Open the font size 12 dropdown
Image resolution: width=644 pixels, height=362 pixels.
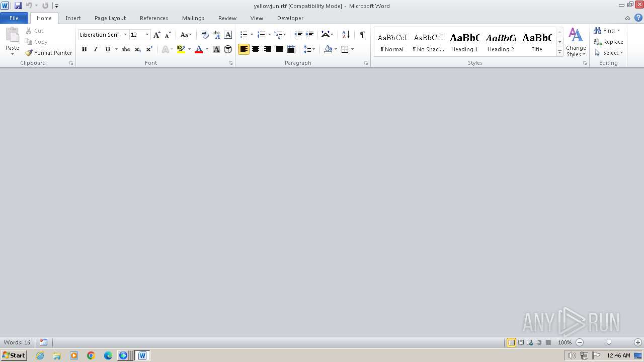[x=147, y=35]
